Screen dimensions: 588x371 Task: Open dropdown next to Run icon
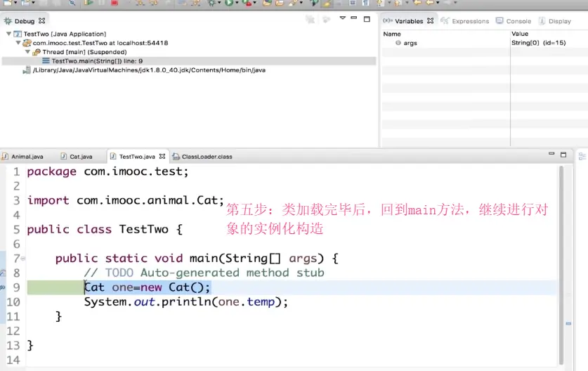[x=237, y=3]
